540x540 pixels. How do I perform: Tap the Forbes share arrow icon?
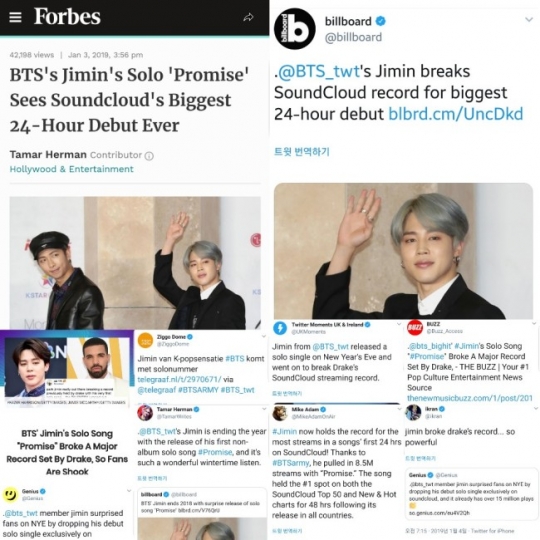tap(248, 17)
